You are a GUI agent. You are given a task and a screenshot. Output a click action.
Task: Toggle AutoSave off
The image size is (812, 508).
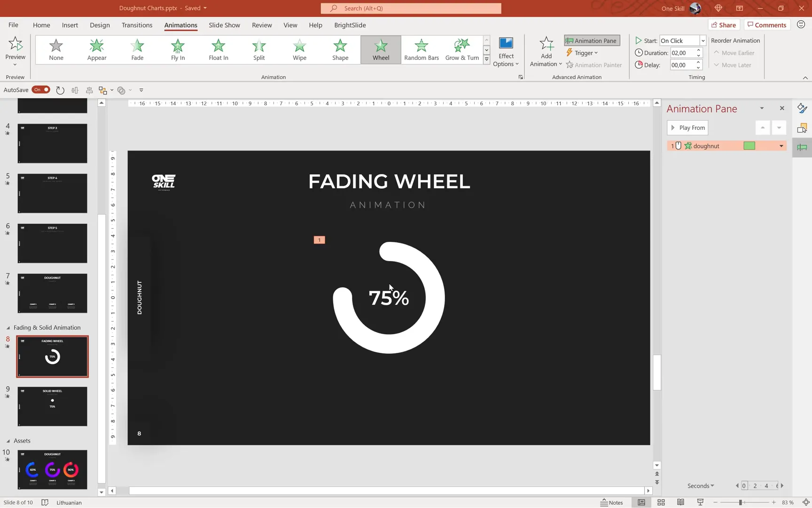pyautogui.click(x=40, y=89)
